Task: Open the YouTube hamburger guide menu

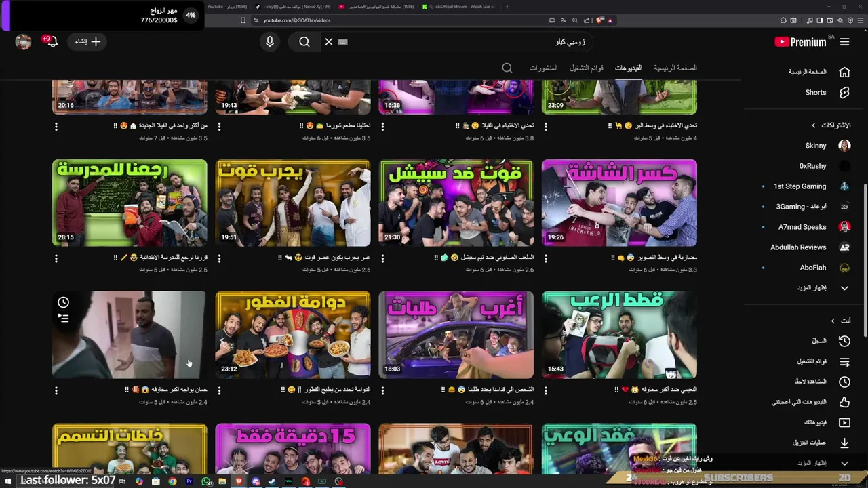Action: pyautogui.click(x=844, y=42)
